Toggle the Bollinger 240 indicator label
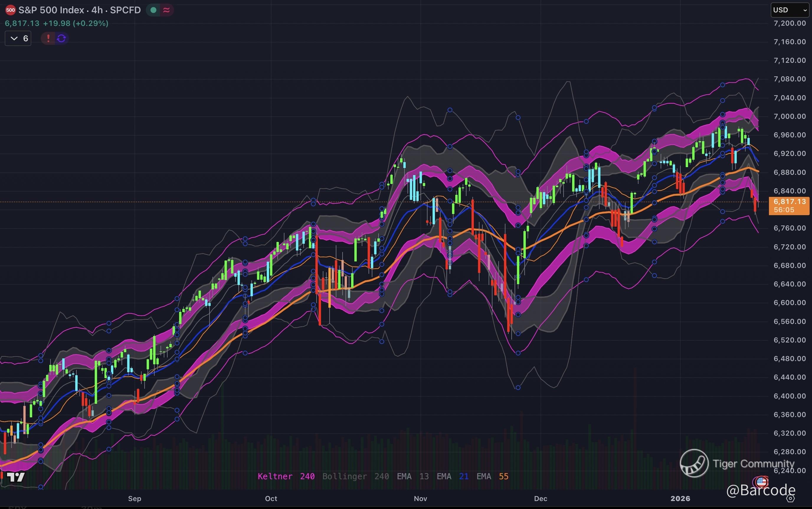This screenshot has height=509, width=812. pyautogui.click(x=356, y=476)
